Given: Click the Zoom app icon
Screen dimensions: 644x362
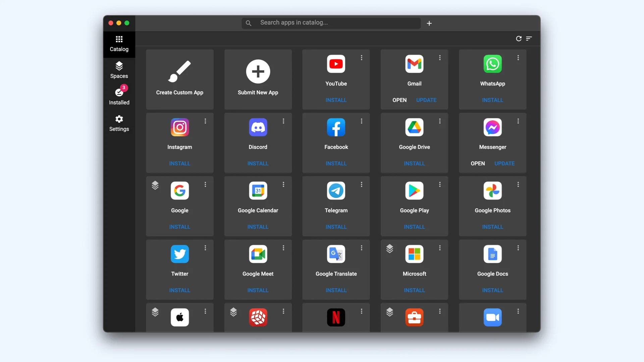Looking at the screenshot, I should (x=492, y=317).
